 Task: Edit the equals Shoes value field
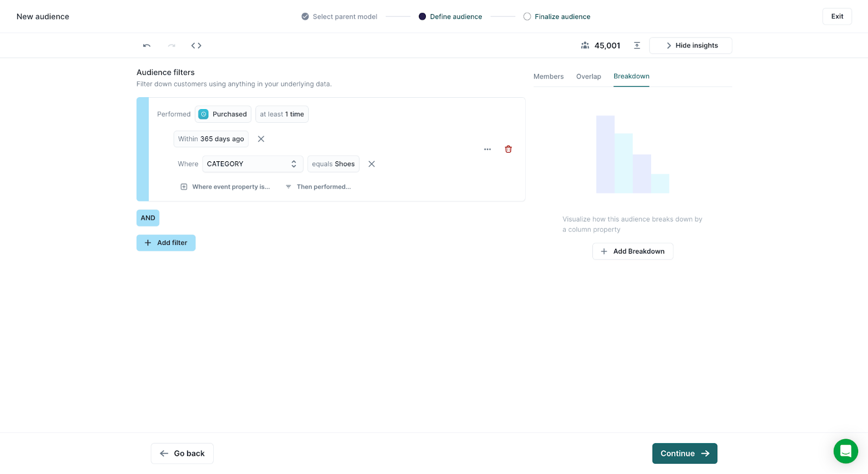click(333, 164)
